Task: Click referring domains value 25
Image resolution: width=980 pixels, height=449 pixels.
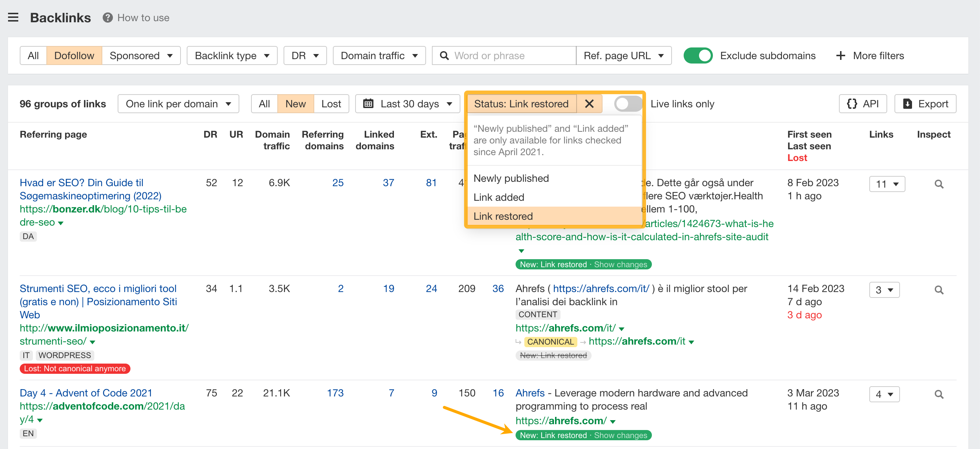Action: point(338,183)
